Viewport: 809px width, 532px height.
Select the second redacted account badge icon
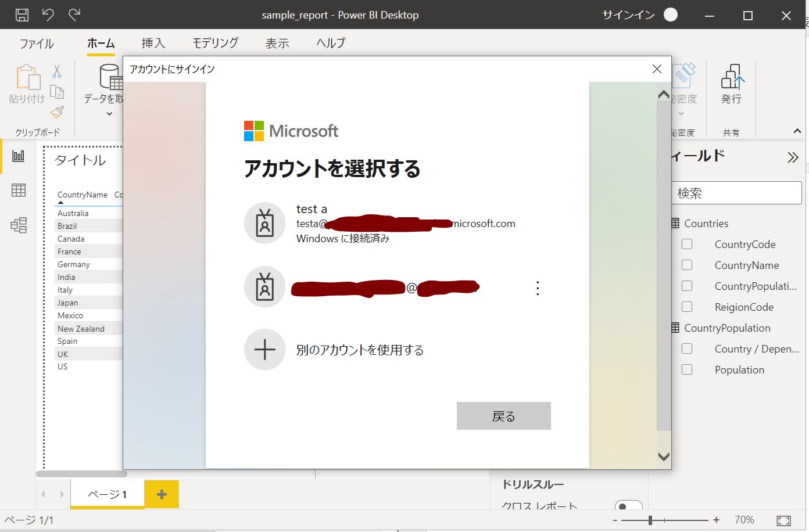(x=264, y=287)
